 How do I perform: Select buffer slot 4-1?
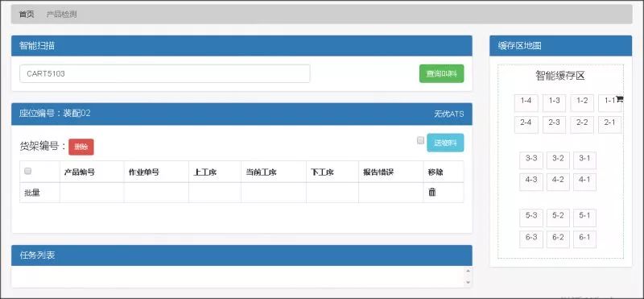[x=584, y=182]
